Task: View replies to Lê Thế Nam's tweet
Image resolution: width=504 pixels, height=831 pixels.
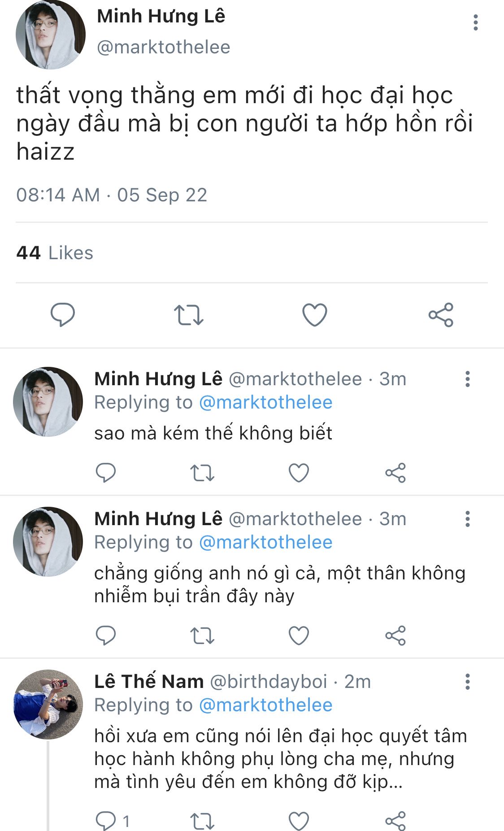Action: [112, 821]
